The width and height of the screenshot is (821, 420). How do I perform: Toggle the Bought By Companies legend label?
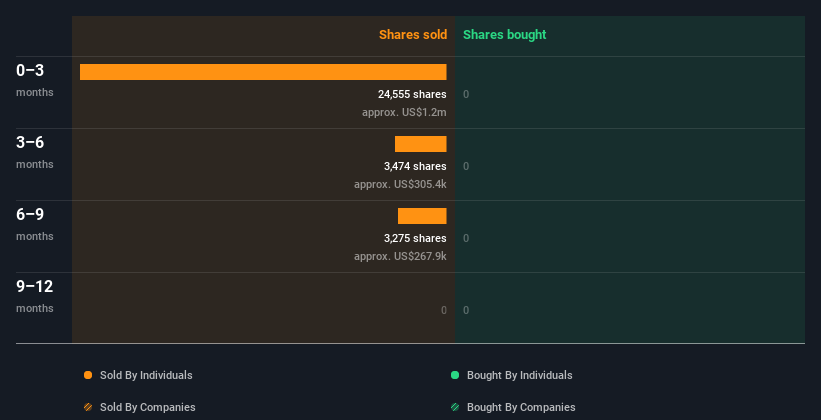(521, 407)
